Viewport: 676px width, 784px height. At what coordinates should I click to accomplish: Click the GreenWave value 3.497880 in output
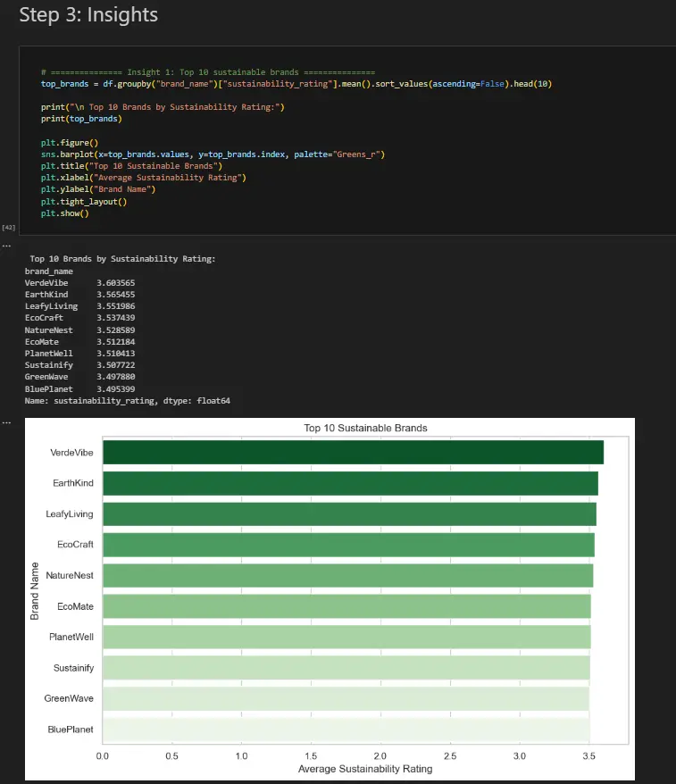coord(115,377)
